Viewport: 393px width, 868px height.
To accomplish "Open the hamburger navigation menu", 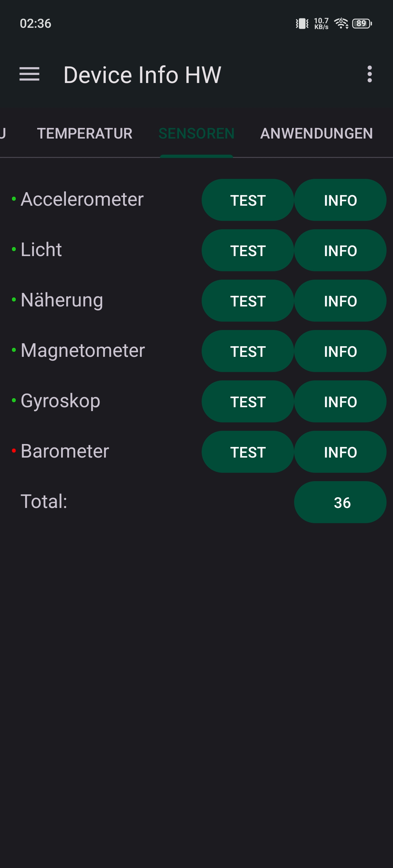I will click(x=29, y=74).
